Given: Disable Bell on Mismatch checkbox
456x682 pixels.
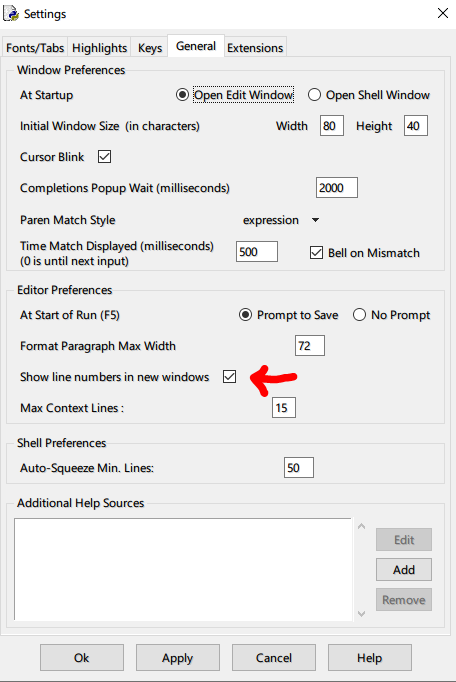Looking at the screenshot, I should [x=316, y=253].
